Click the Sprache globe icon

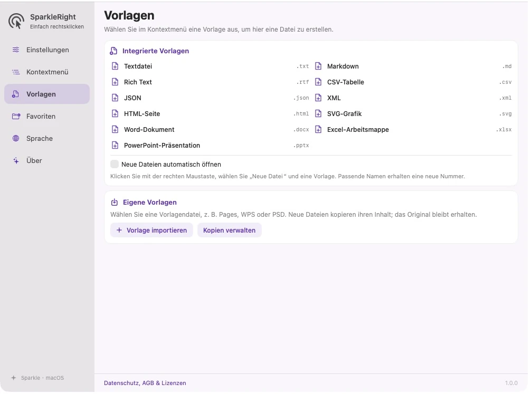point(16,138)
